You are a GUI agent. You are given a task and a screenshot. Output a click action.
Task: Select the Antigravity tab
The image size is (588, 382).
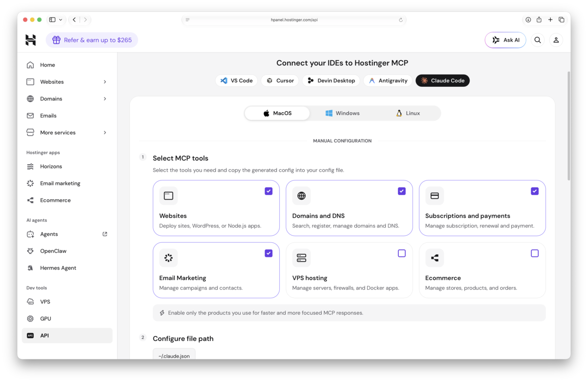click(388, 80)
